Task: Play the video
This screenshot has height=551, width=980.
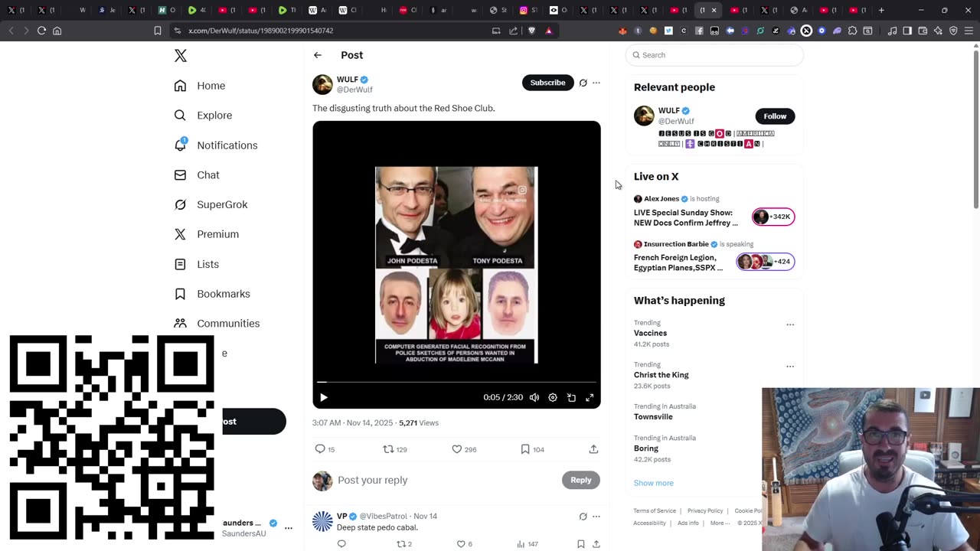Action: [x=324, y=397]
